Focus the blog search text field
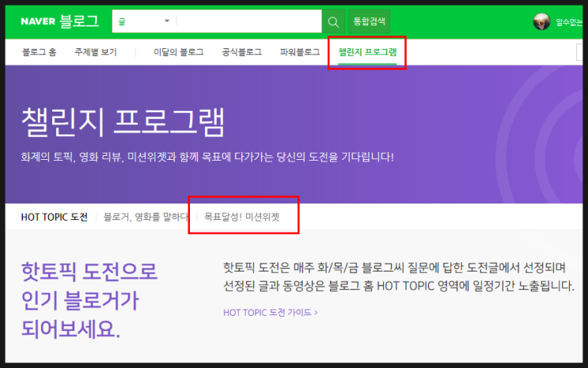The image size is (588, 368). click(x=248, y=21)
